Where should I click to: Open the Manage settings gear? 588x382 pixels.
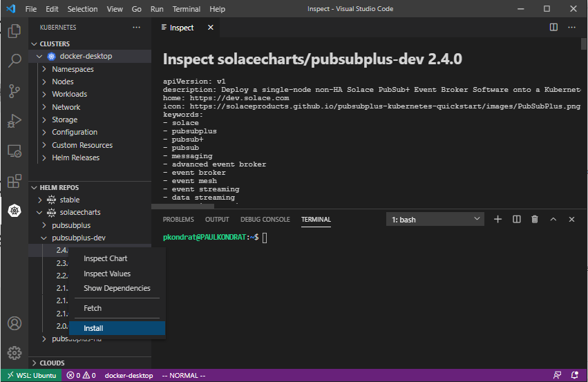click(14, 353)
